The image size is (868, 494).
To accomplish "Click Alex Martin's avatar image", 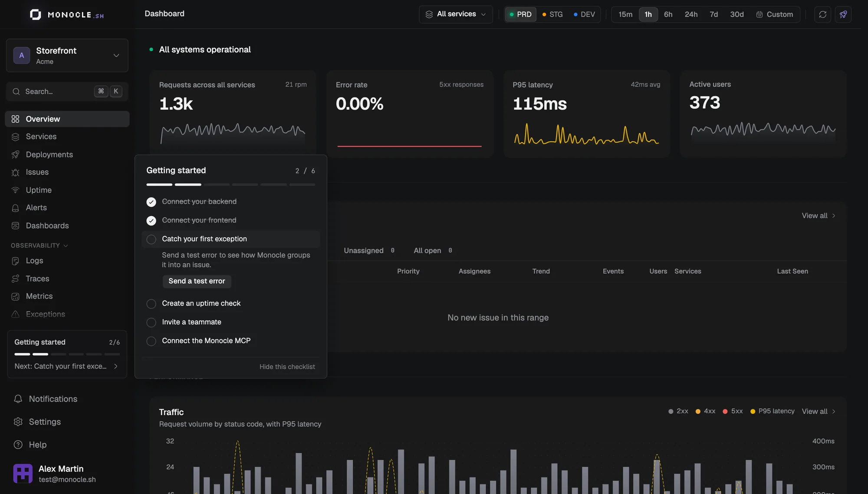I will pos(23,474).
